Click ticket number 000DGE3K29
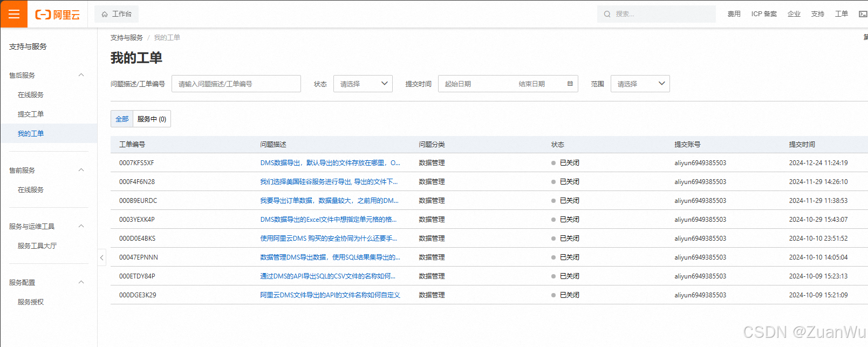Screen dimensions: 868x347 tap(138, 295)
